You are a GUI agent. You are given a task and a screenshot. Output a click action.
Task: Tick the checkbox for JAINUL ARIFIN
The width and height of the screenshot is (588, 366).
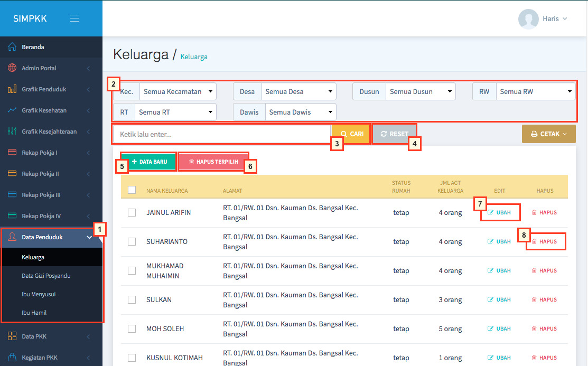[x=132, y=213]
